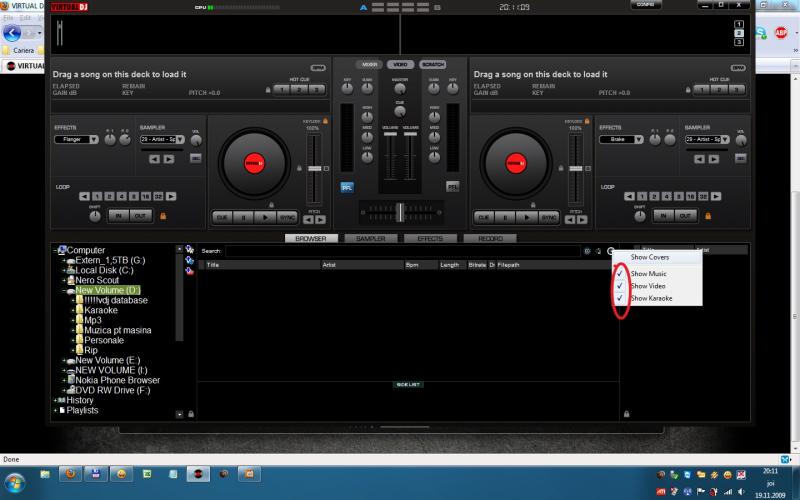Pause the right deck
This screenshot has height=500, width=800.
(x=506, y=217)
